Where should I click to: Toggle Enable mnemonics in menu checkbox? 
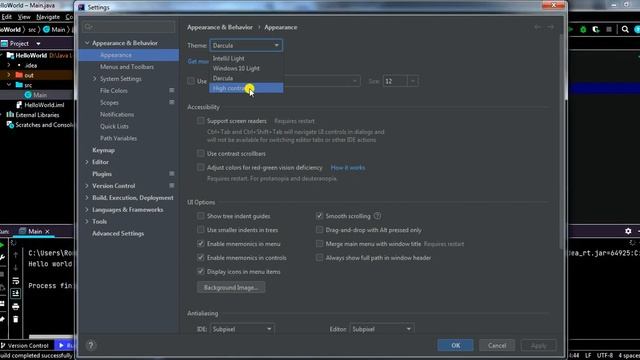tap(200, 244)
